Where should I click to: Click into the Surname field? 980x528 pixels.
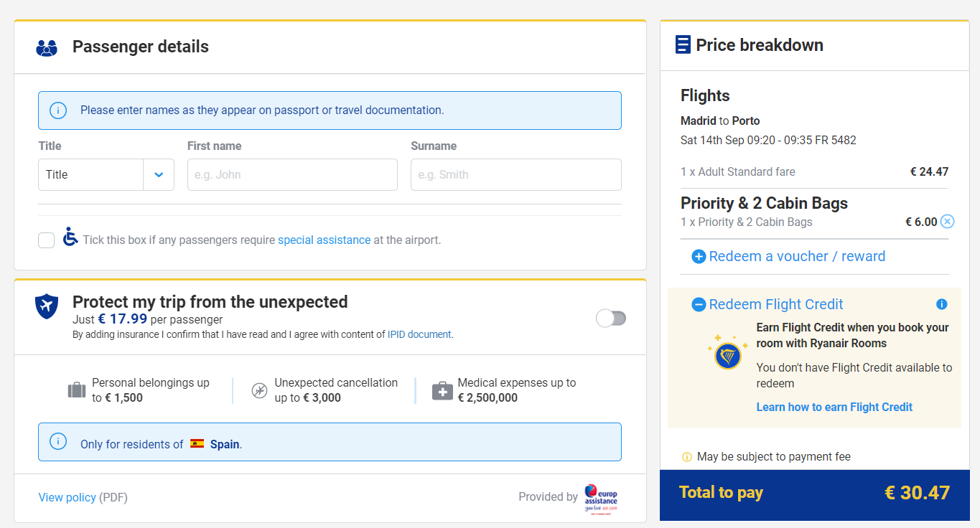515,174
